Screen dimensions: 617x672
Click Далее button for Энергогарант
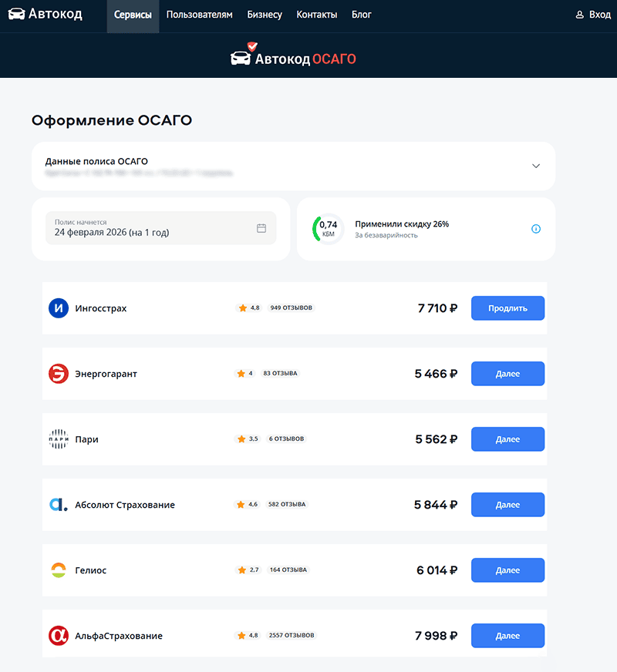pyautogui.click(x=507, y=374)
